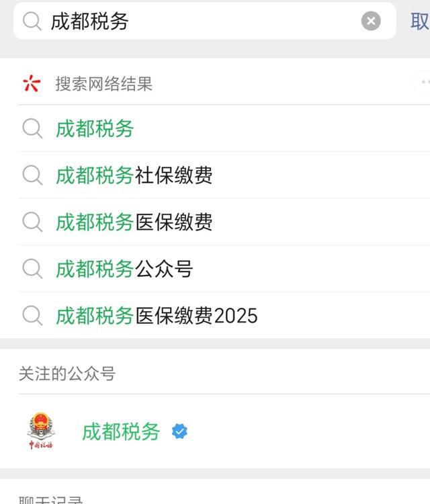
Task: Click the clear search text button
Action: (371, 21)
